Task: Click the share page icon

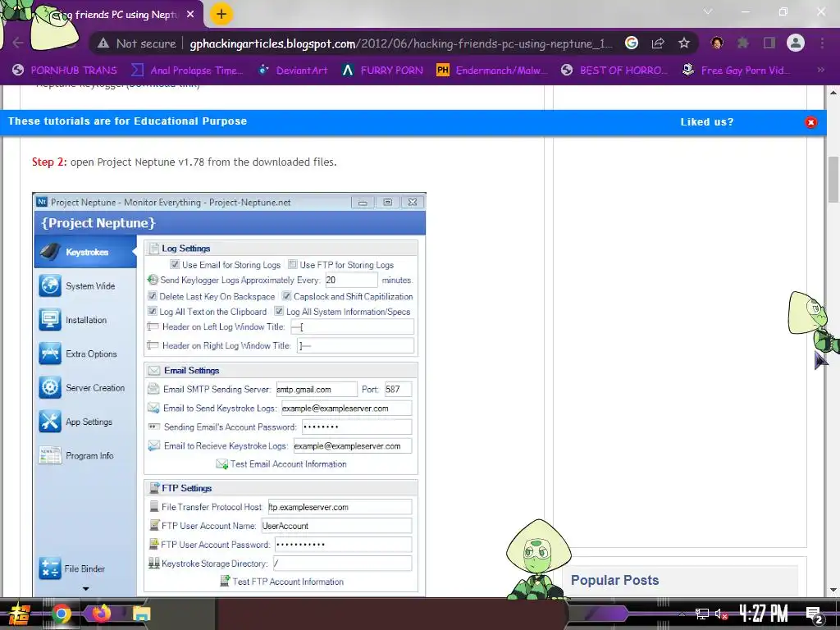Action: click(658, 43)
